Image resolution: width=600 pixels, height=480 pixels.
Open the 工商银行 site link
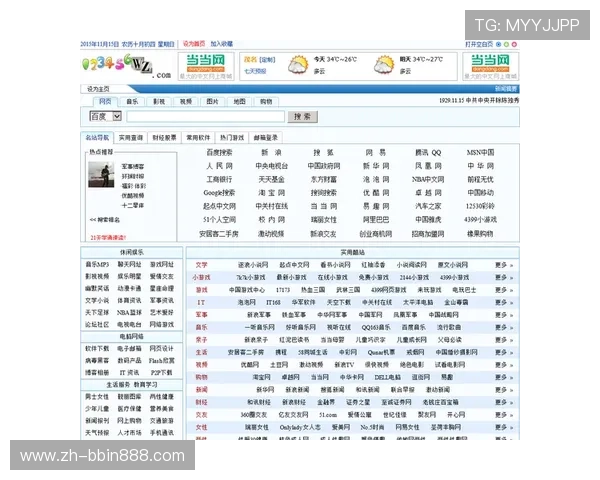pyautogui.click(x=219, y=179)
